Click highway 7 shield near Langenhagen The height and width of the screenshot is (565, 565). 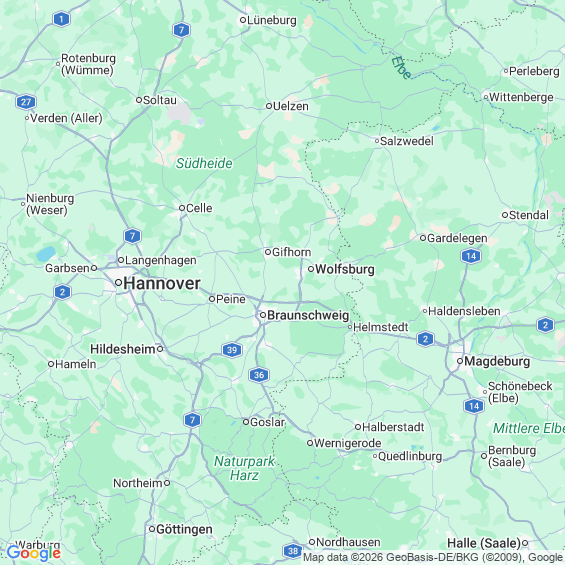click(x=133, y=236)
